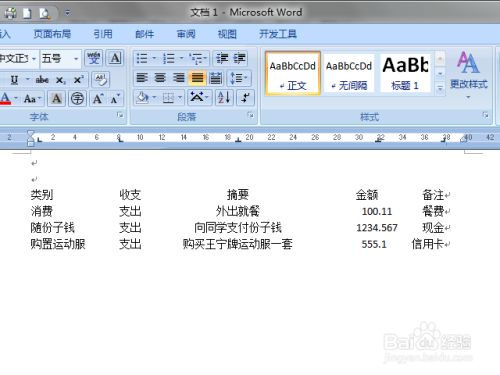Click the numbered list icon

coord(169,59)
